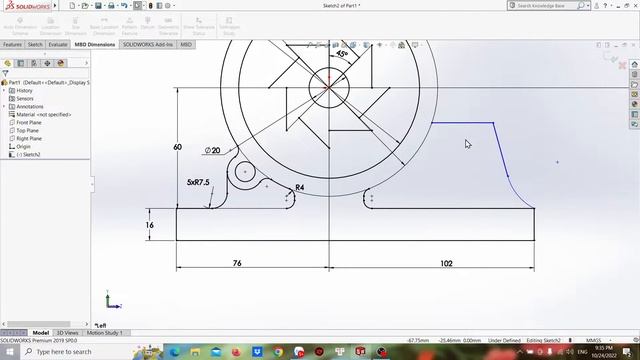Click the Options gear icon
The width and height of the screenshot is (640, 360).
[x=168, y=6]
